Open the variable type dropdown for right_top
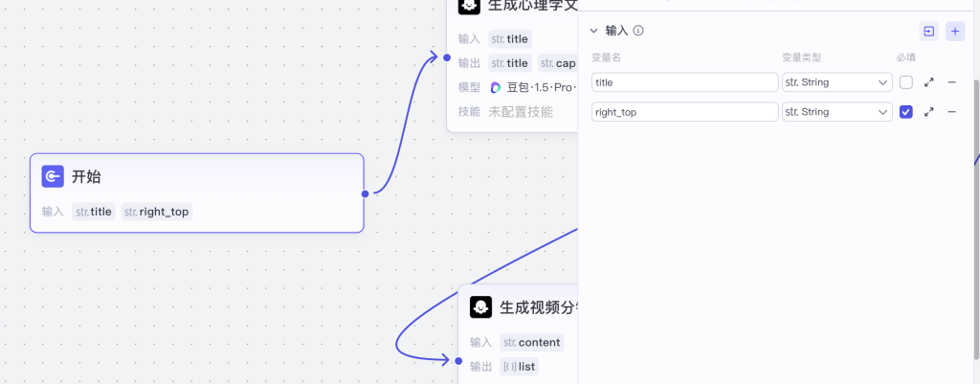 pos(836,112)
